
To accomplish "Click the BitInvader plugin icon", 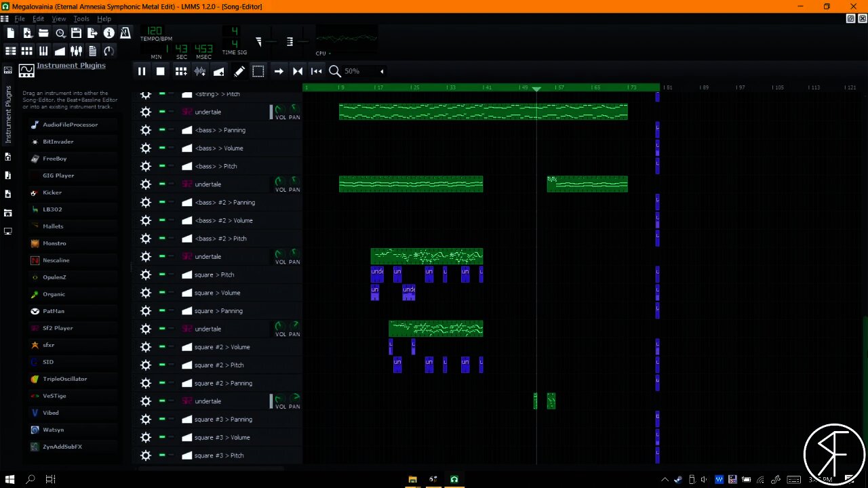I will click(x=35, y=142).
